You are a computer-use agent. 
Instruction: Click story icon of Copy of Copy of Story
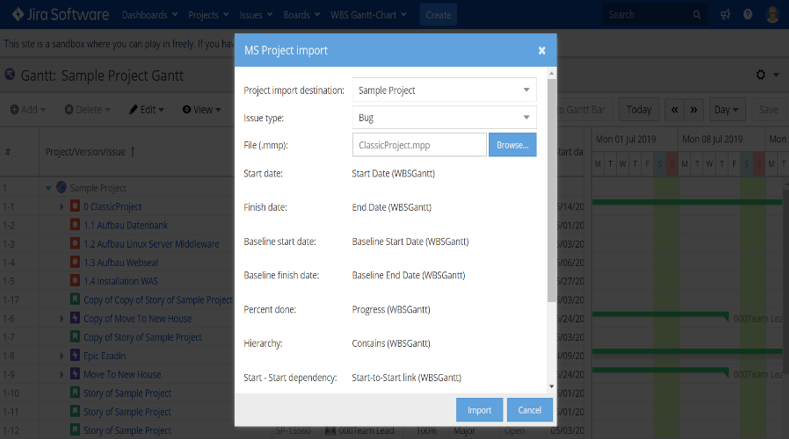tap(74, 299)
